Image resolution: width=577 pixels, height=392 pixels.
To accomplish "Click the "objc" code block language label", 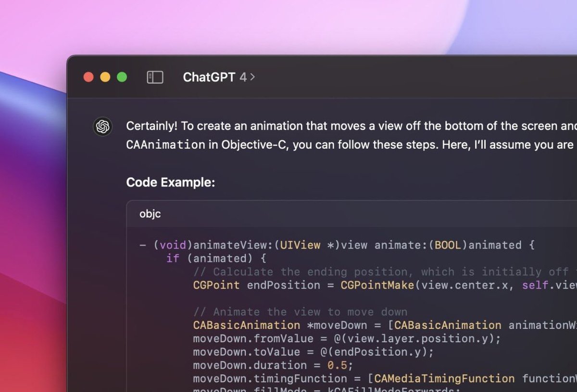I will [150, 214].
